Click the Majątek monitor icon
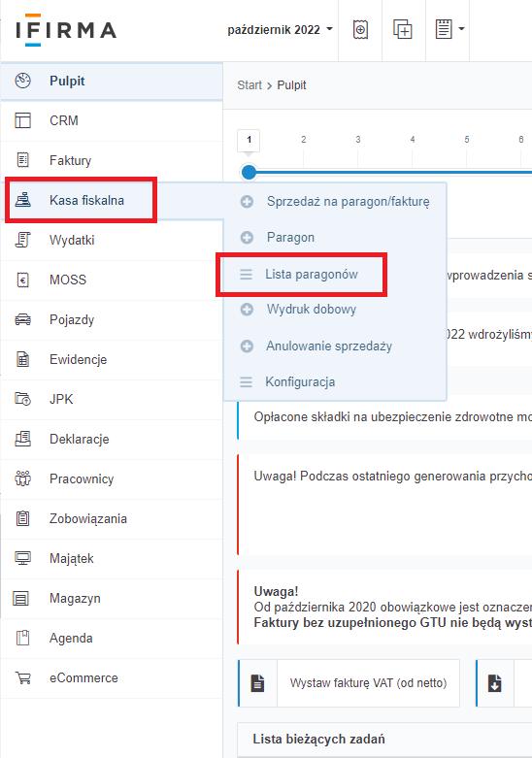This screenshot has height=758, width=532. tap(22, 558)
